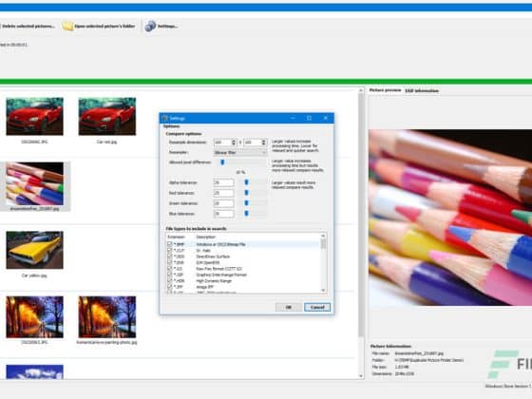
Task: Click the Open selected picture's folder label
Action: tap(104, 27)
